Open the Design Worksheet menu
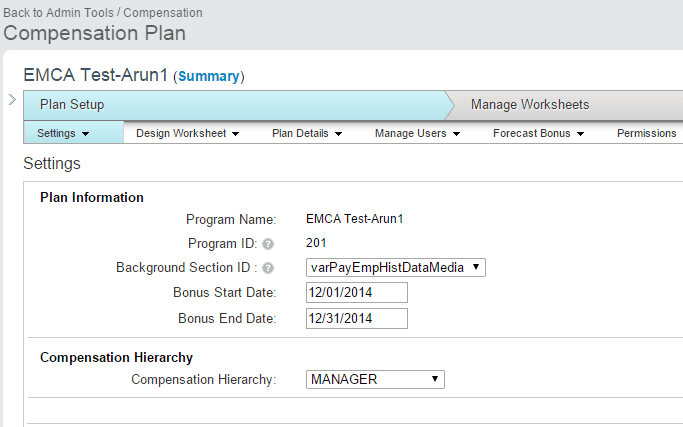Image resolution: width=683 pixels, height=427 pixels. pyautogui.click(x=187, y=133)
